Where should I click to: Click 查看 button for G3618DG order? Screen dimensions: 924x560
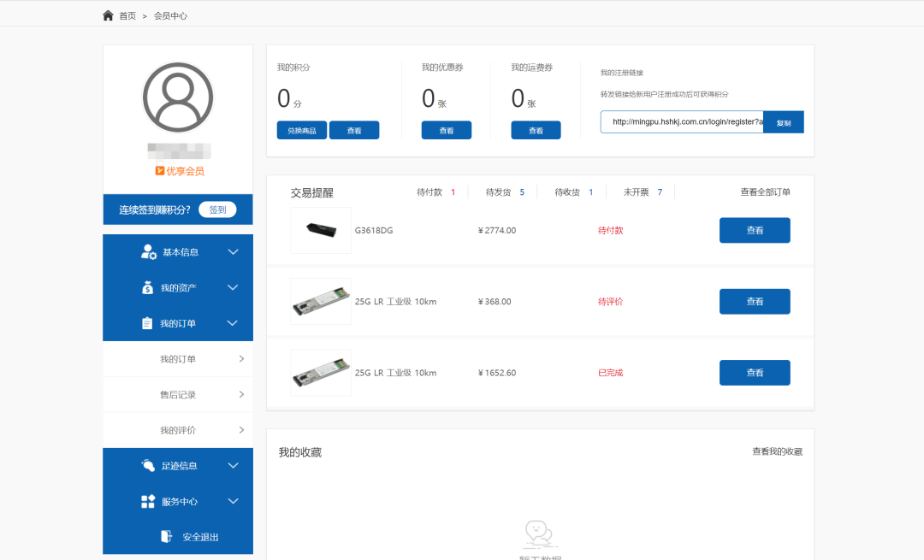click(755, 230)
